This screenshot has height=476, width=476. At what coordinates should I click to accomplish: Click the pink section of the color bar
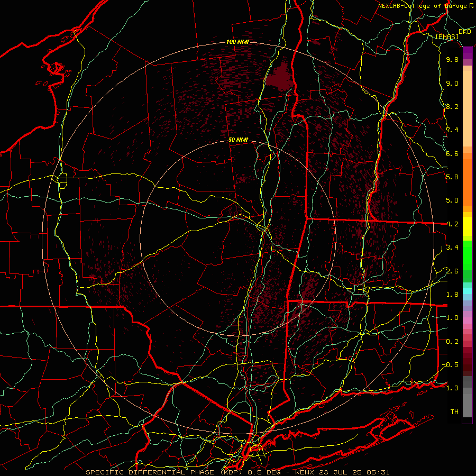467,321
